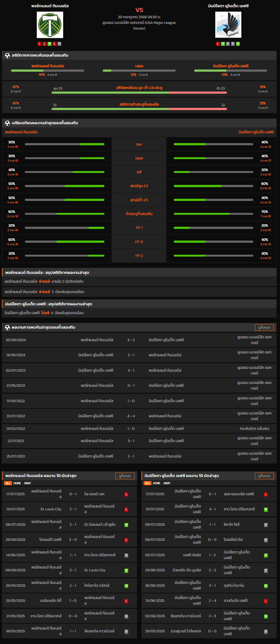Image resolution: width=280 pixels, height=644 pixels.
Task: Click last W badge under Minnesota logo
Action: 238,44
